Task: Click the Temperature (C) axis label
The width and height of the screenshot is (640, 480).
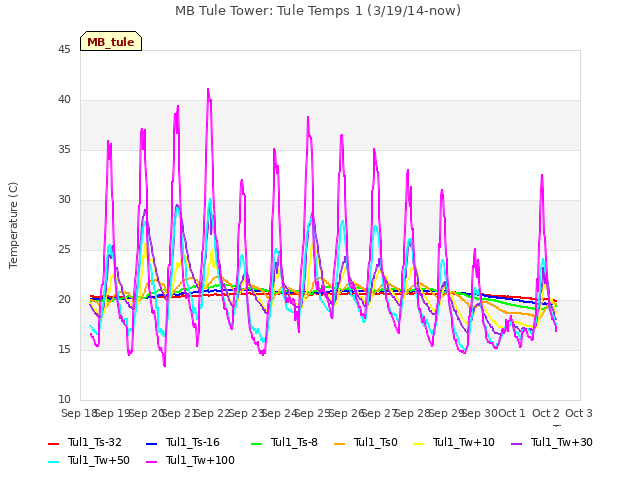Action: click(13, 225)
